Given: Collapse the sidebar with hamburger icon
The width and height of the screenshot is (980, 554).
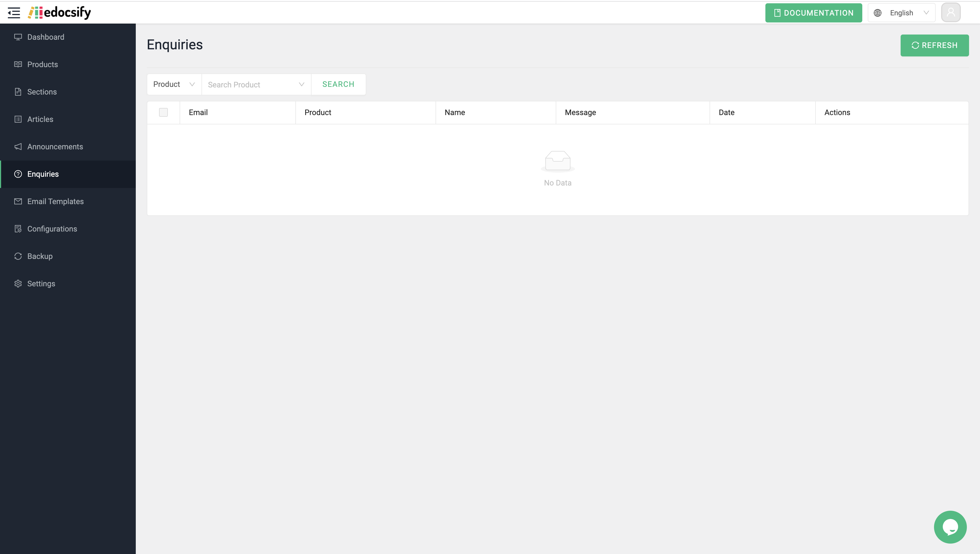Looking at the screenshot, I should pos(14,13).
